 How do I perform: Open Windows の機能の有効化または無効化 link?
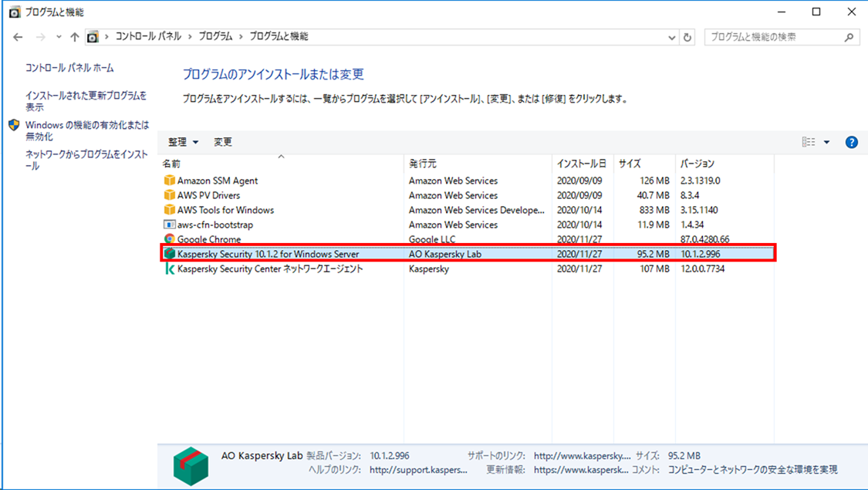click(87, 130)
